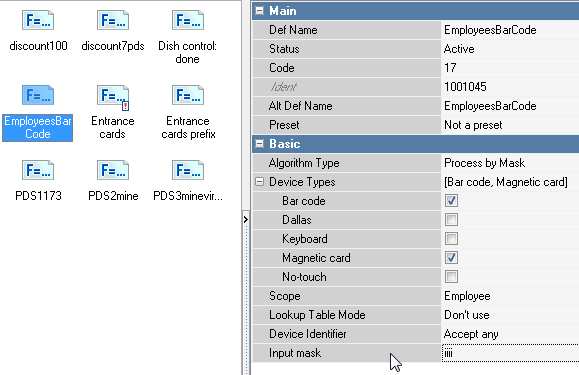Collapse the Basic section header
Viewport: 579px width, 375px height.
pos(260,144)
